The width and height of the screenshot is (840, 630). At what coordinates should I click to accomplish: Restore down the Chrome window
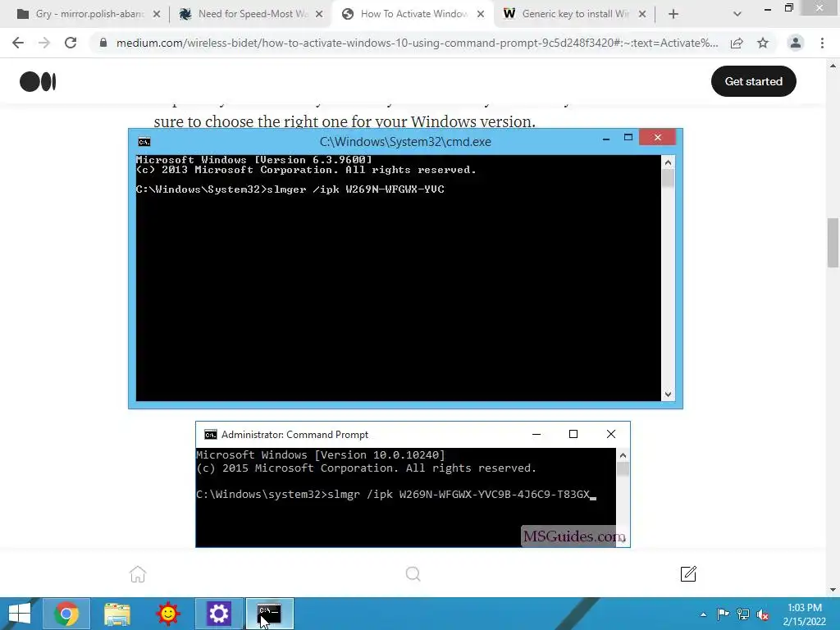click(788, 7)
